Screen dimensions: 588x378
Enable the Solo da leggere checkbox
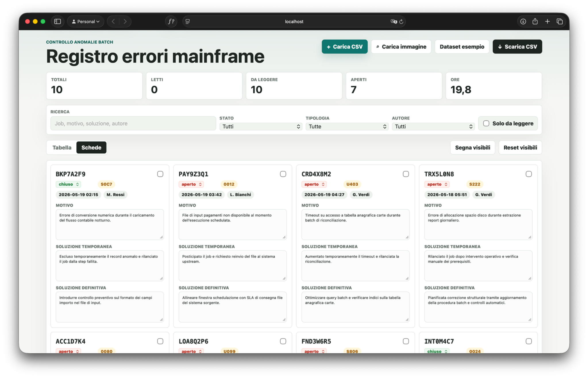(x=486, y=124)
